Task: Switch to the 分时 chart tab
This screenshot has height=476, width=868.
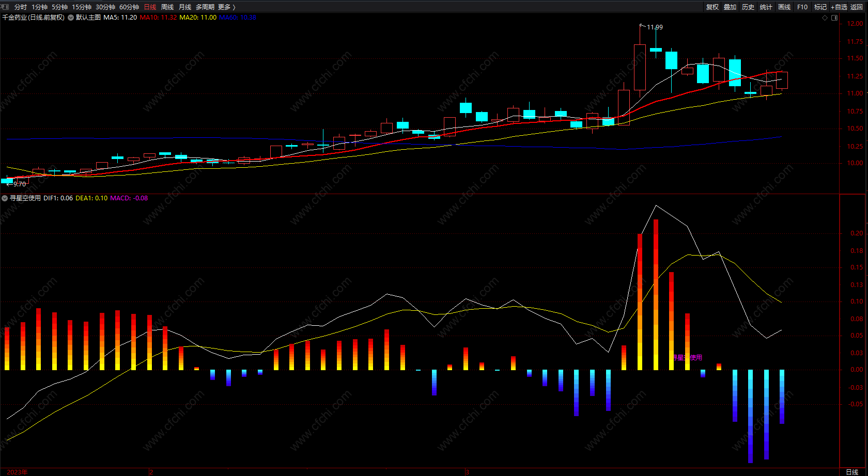Action: [21, 7]
